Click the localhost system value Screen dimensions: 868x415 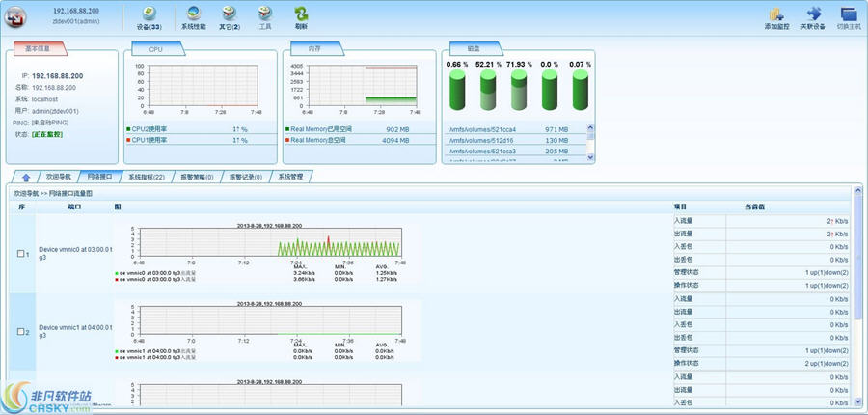point(44,99)
